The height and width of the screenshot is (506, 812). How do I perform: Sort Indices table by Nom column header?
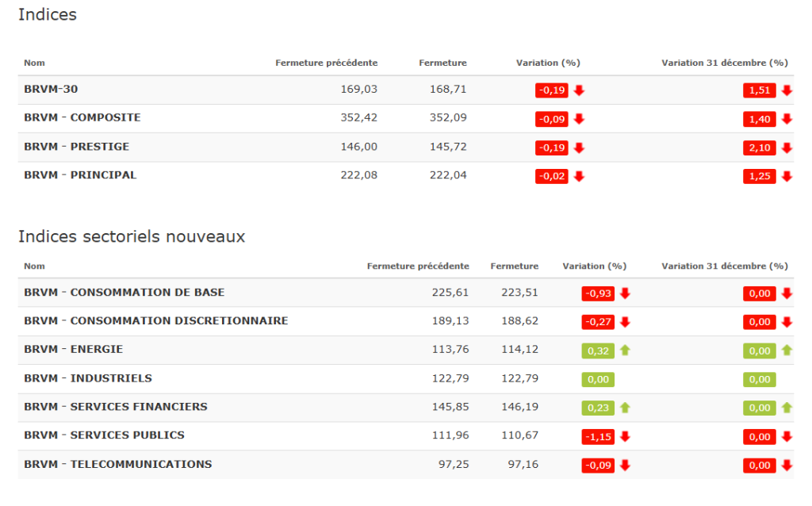tap(34, 63)
